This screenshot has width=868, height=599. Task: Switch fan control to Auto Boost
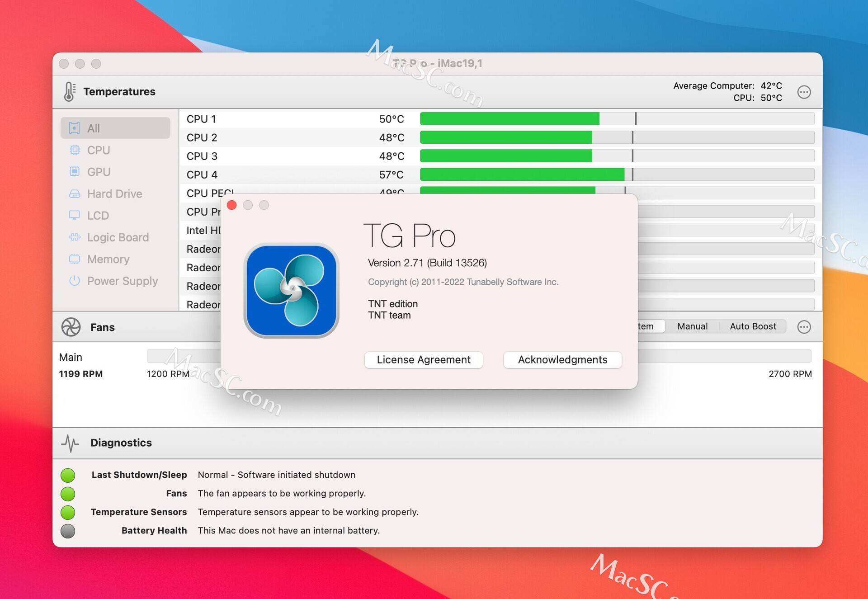pyautogui.click(x=753, y=326)
